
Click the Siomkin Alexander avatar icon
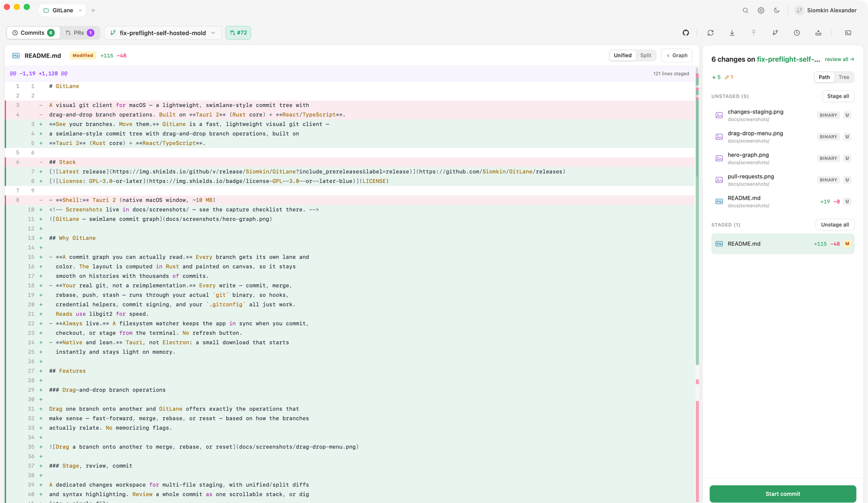tap(799, 10)
